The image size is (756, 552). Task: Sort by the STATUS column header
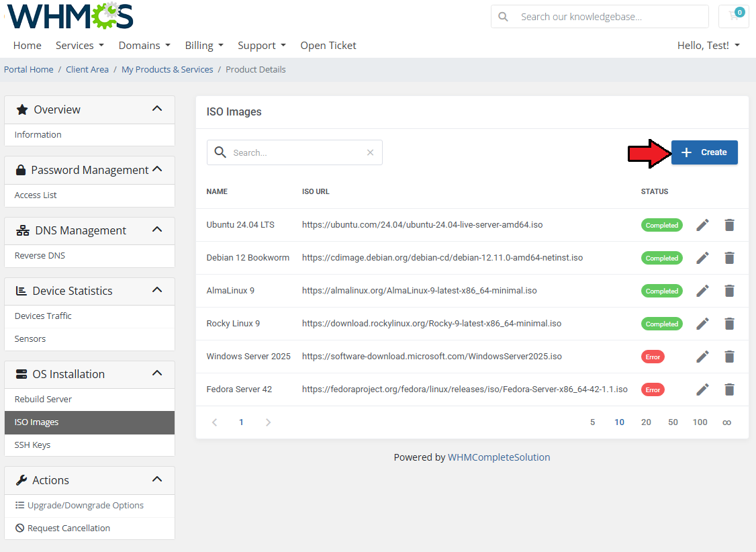654,191
